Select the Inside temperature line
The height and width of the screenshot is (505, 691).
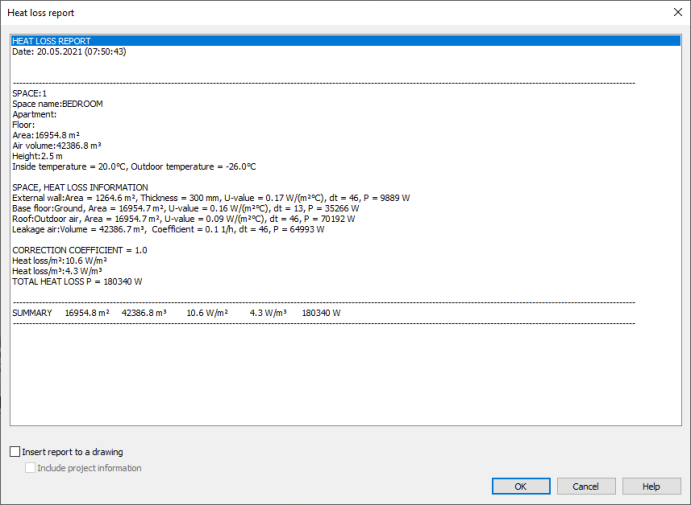pos(134,167)
